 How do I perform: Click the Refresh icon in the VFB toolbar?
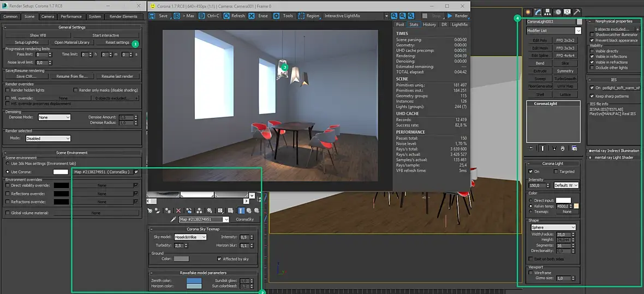click(x=226, y=16)
